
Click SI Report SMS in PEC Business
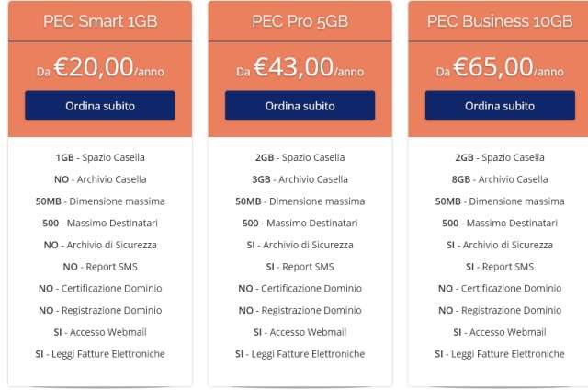[500, 267]
